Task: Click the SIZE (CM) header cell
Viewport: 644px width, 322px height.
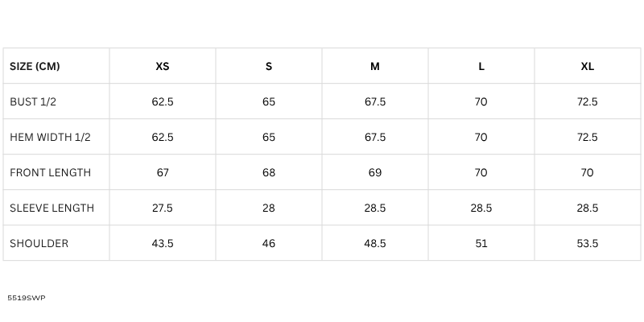Action: tap(35, 66)
